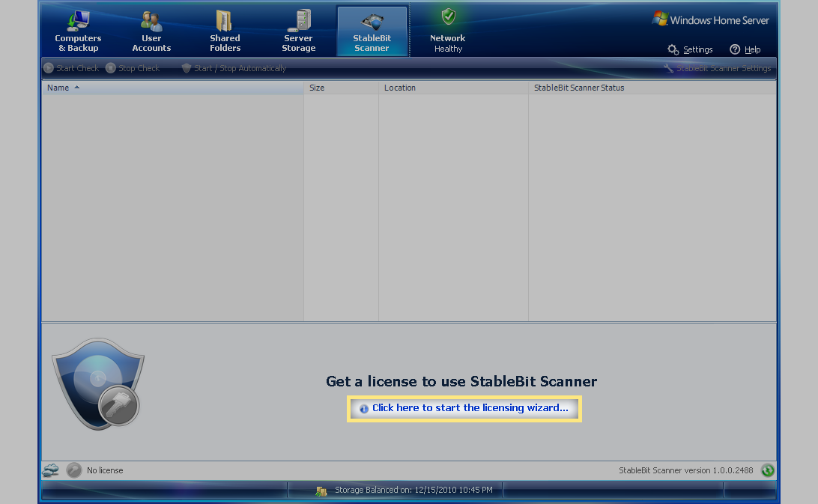This screenshot has height=504, width=818.
Task: Click here to start the licensing wizard
Action: 470,408
